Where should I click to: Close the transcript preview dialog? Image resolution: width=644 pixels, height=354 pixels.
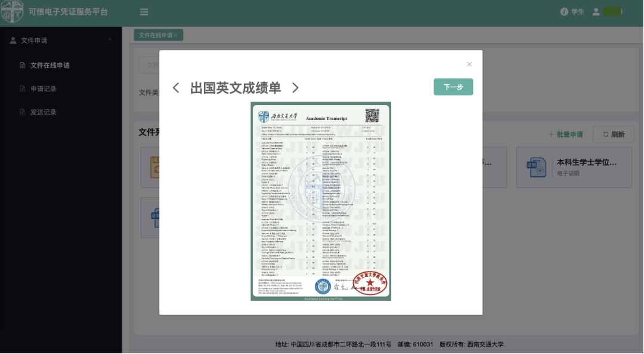coord(469,64)
